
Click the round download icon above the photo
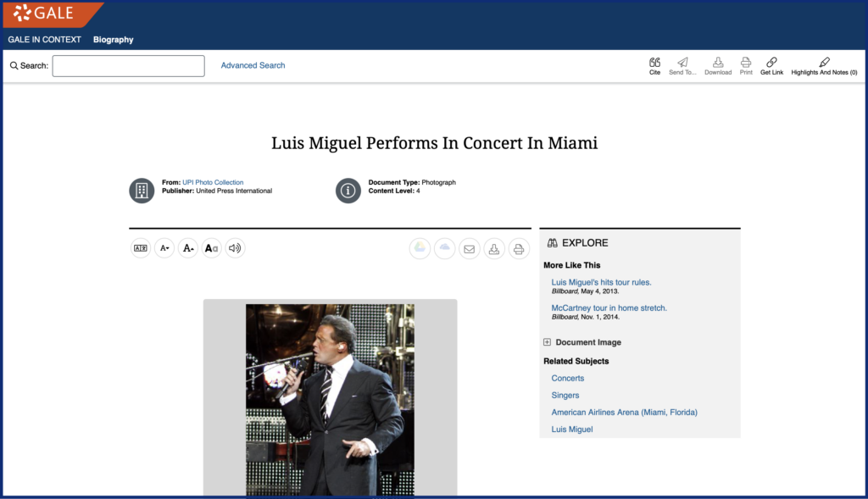click(x=494, y=249)
